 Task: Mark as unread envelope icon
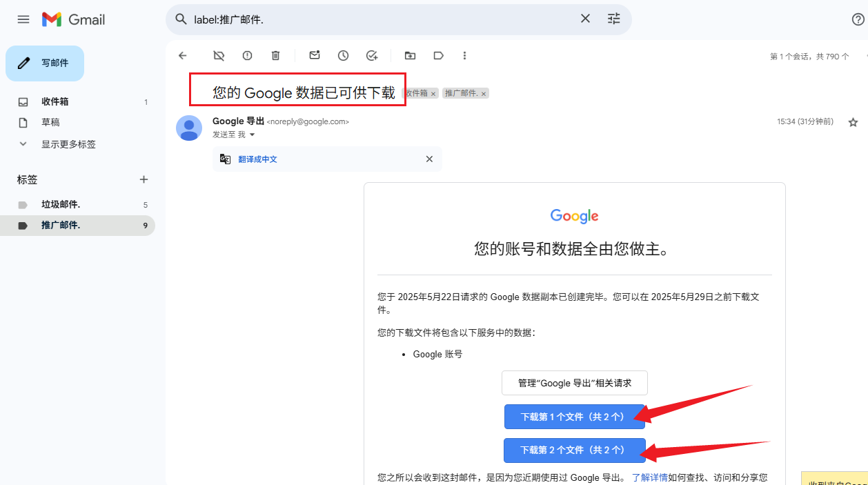click(x=315, y=56)
